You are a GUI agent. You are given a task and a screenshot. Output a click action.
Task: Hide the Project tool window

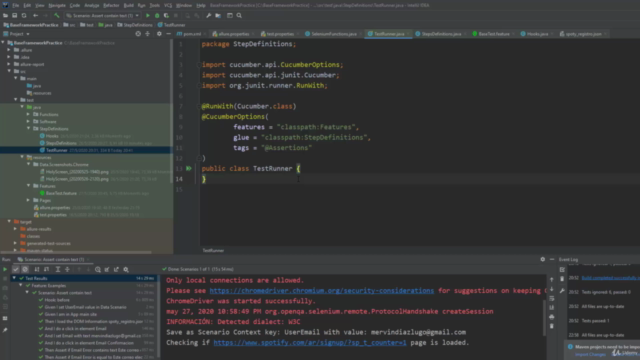(x=168, y=34)
